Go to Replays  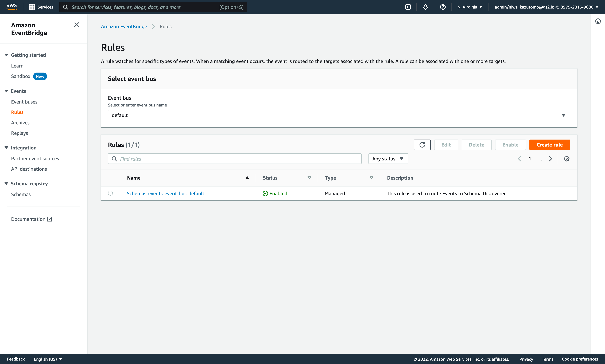pos(20,133)
